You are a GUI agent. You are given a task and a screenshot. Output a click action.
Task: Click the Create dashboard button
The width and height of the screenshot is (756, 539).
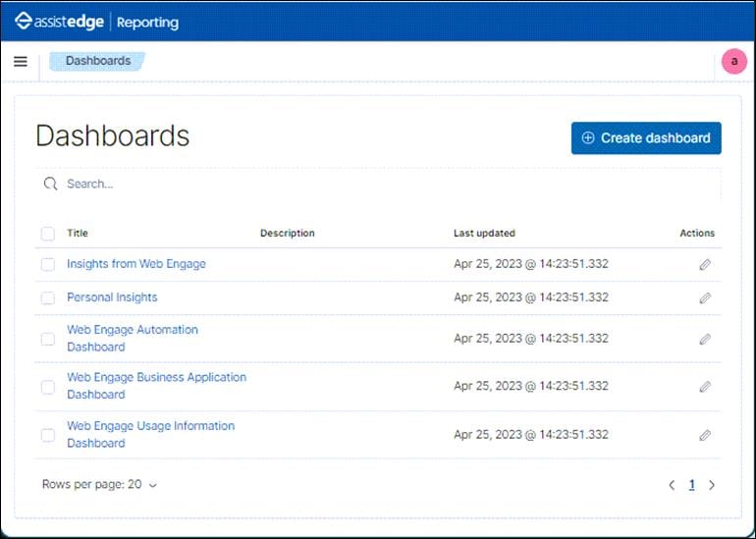click(646, 137)
